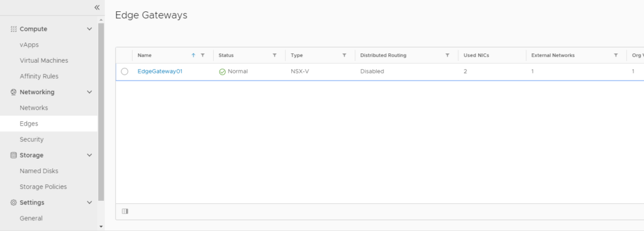Image resolution: width=644 pixels, height=231 pixels.
Task: Click the Normal status text
Action: click(238, 72)
